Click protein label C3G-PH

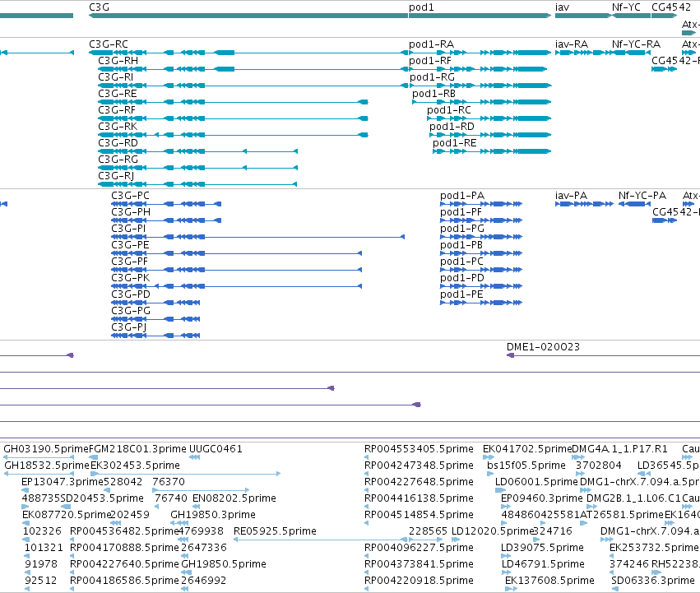click(131, 212)
